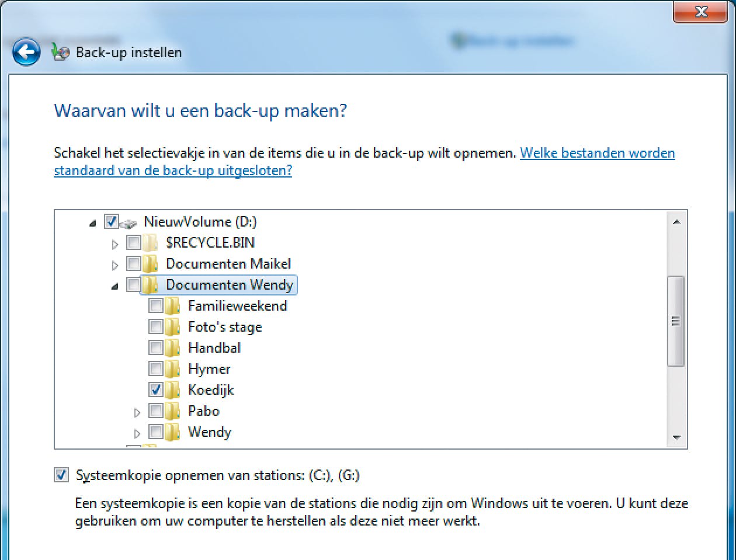Tick the Pabo checkbox
Screen dimensions: 736x560
click(x=156, y=411)
